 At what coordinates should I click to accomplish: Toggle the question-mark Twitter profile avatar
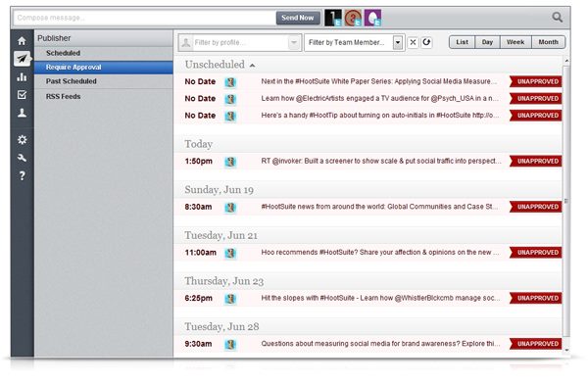pyautogui.click(x=353, y=18)
